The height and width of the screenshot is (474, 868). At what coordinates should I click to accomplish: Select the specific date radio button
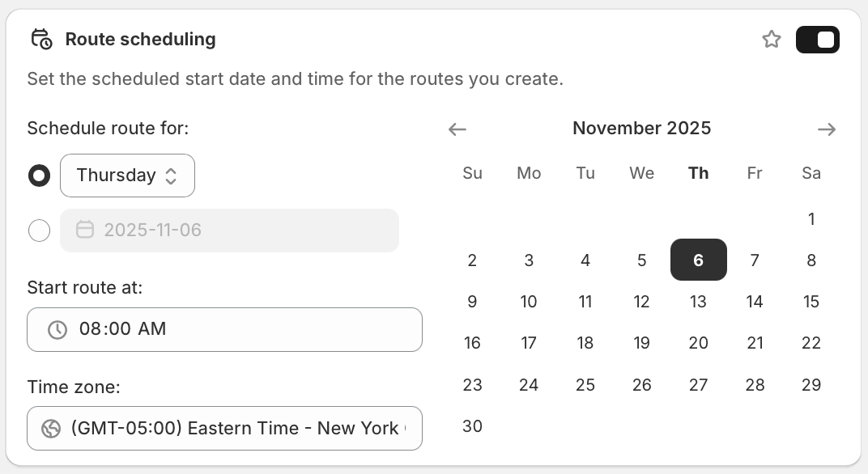(x=39, y=231)
